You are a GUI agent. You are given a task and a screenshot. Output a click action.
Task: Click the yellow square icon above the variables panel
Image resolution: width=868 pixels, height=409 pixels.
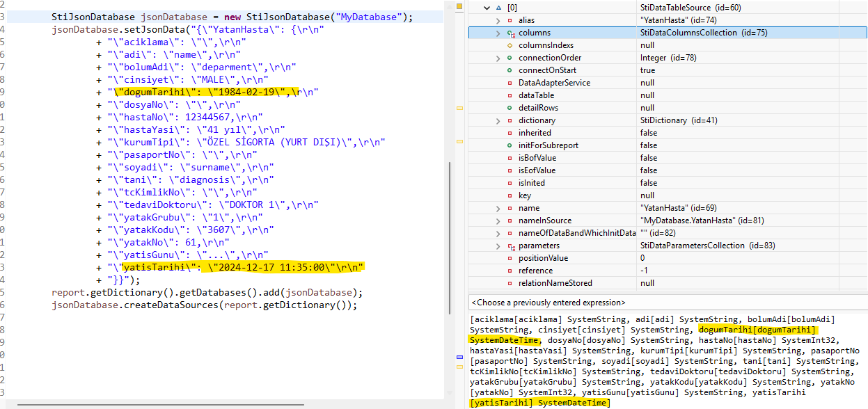[459, 6]
